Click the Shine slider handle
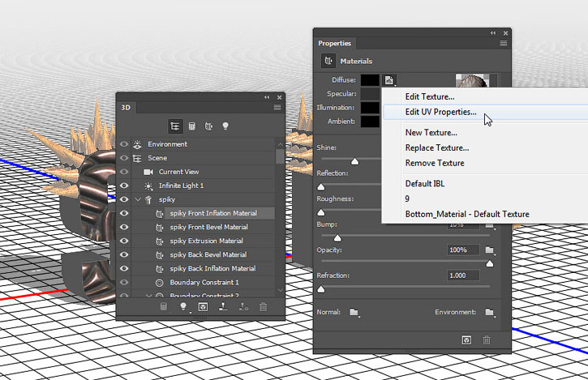Viewport: 588px width, 380px height. point(354,161)
